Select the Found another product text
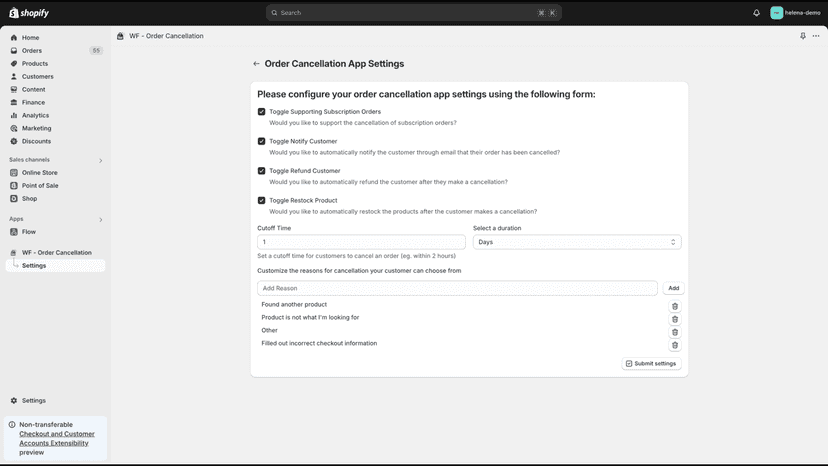Screen dimensions: 828x466 (x=294, y=304)
